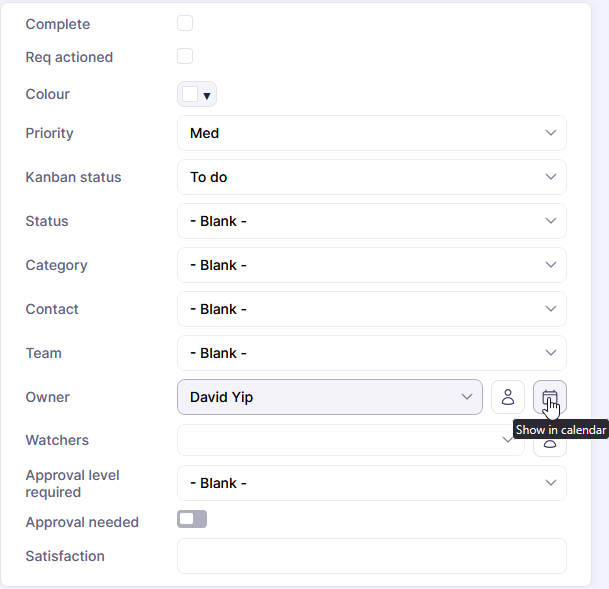Click into the Satisfaction input field
609x589 pixels.
(x=371, y=556)
